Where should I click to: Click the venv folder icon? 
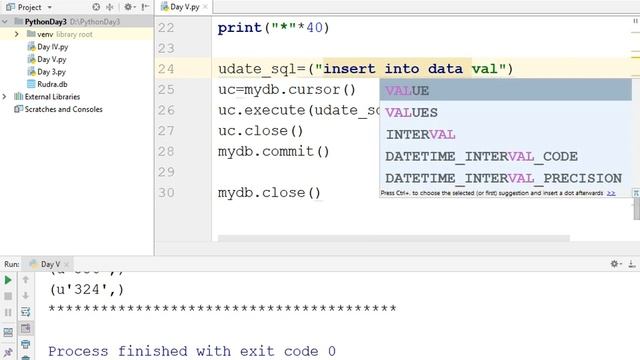pyautogui.click(x=31, y=34)
